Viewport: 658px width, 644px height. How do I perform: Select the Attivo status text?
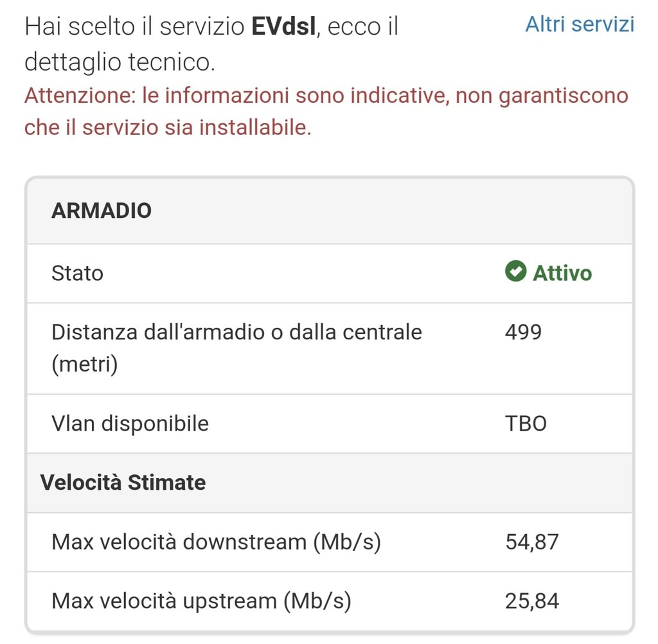(x=562, y=273)
